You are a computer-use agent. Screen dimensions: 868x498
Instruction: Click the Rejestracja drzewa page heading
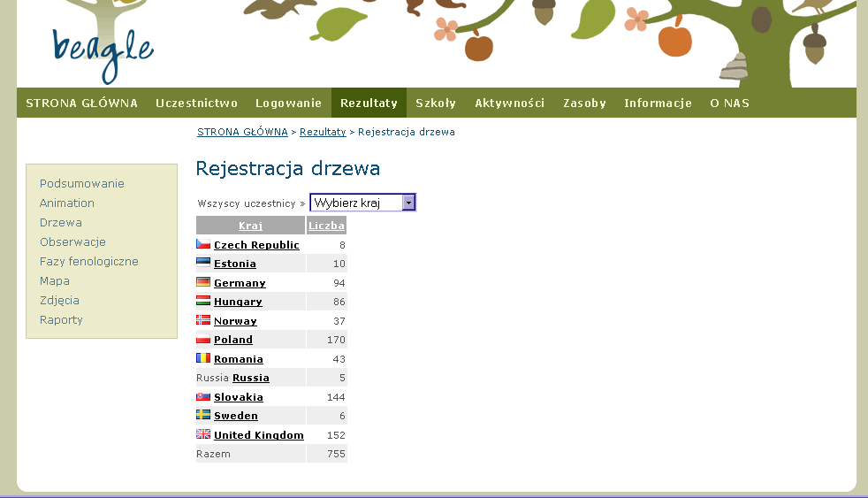coord(288,168)
